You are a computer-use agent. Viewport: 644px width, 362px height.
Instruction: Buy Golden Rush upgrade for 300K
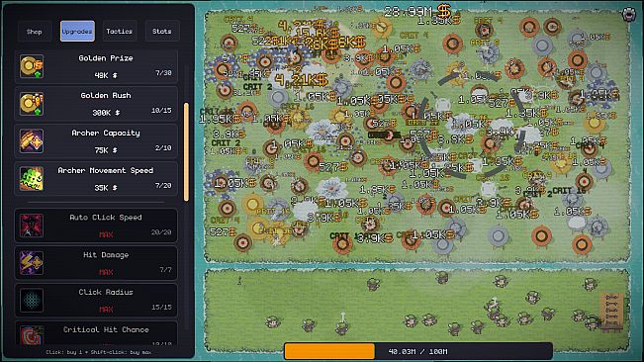point(96,104)
